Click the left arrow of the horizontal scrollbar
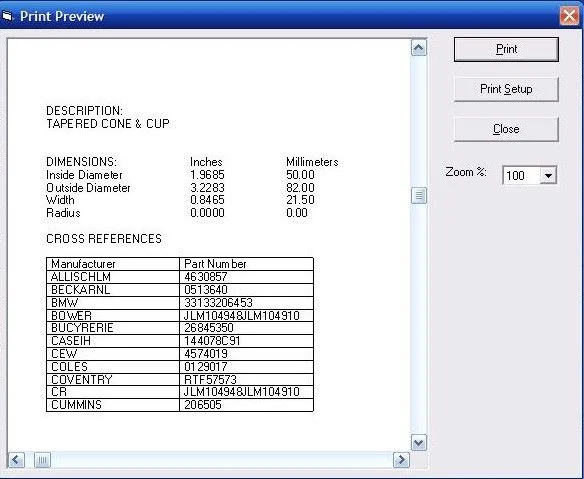This screenshot has height=479, width=584. 16,460
